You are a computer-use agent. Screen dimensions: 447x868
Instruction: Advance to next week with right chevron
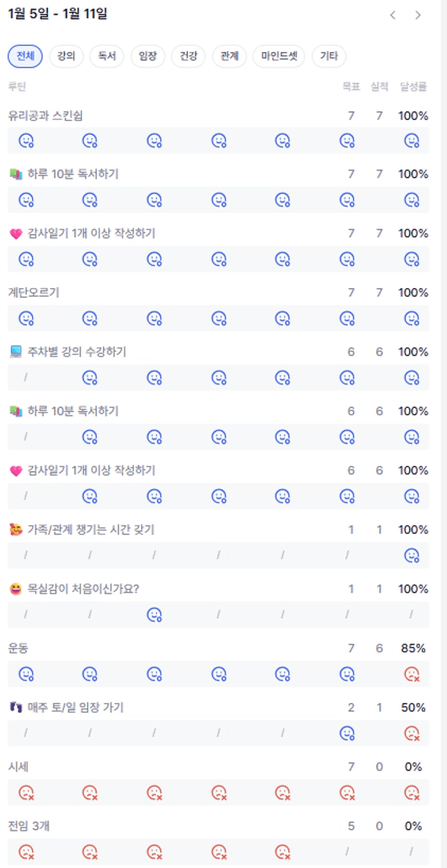tap(418, 15)
